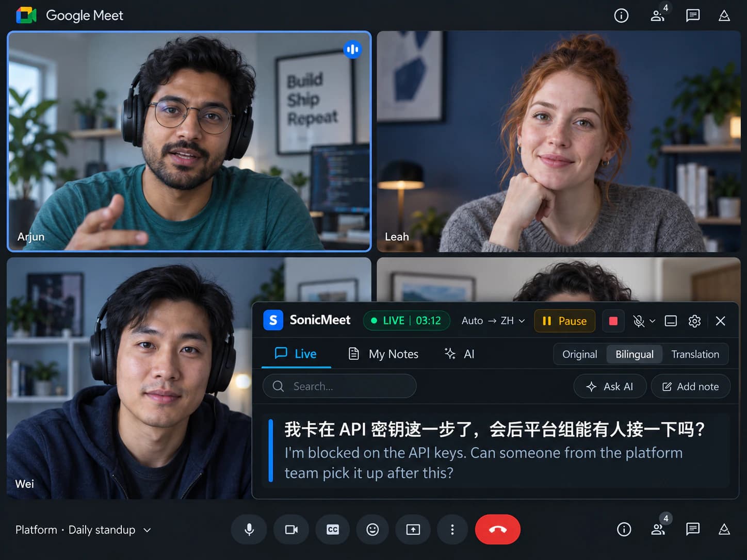
Task: Select Wei's video tile
Action: (x=129, y=378)
